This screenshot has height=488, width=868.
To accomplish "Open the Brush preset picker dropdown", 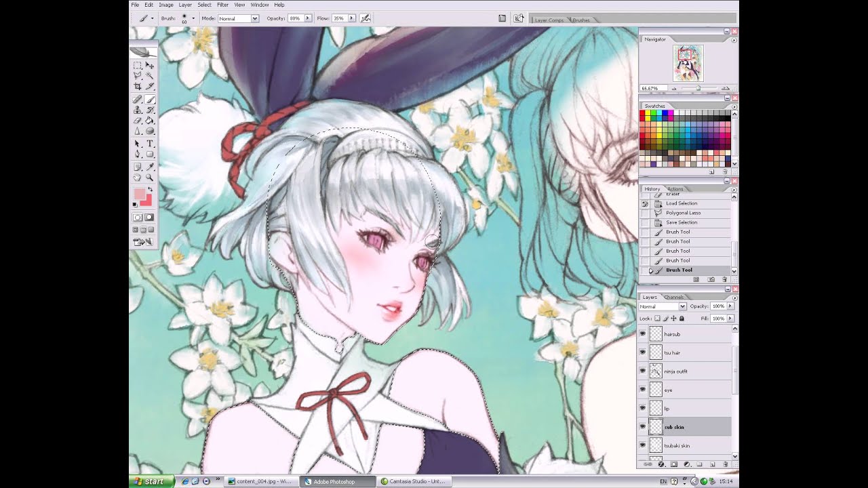I will [x=193, y=18].
